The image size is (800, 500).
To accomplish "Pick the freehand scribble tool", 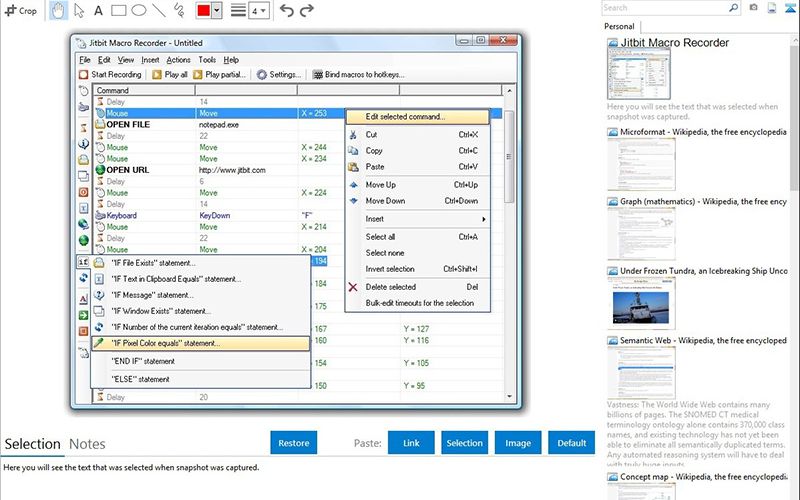I will click(x=179, y=10).
